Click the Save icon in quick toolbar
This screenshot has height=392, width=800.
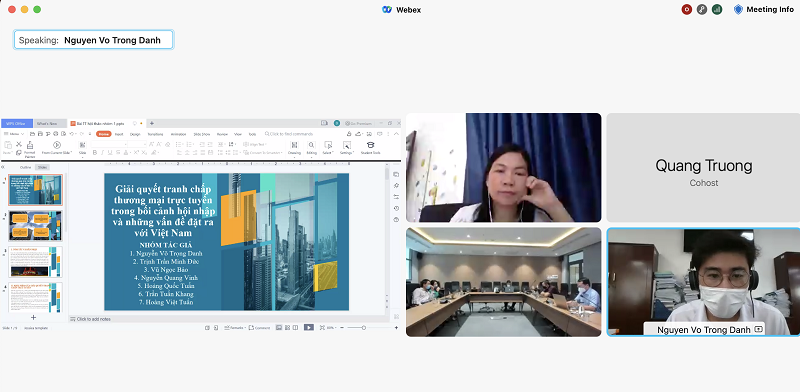40,134
